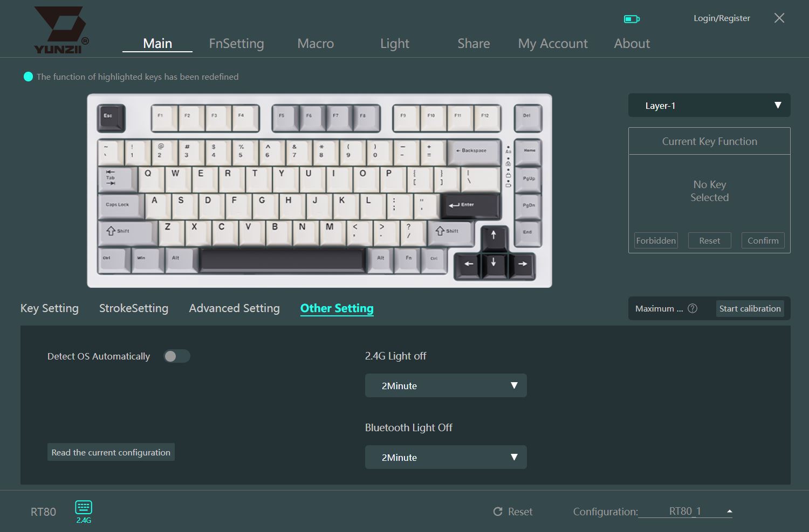Image resolution: width=809 pixels, height=532 pixels.
Task: Click Read the current configuration button
Action: [x=111, y=452]
